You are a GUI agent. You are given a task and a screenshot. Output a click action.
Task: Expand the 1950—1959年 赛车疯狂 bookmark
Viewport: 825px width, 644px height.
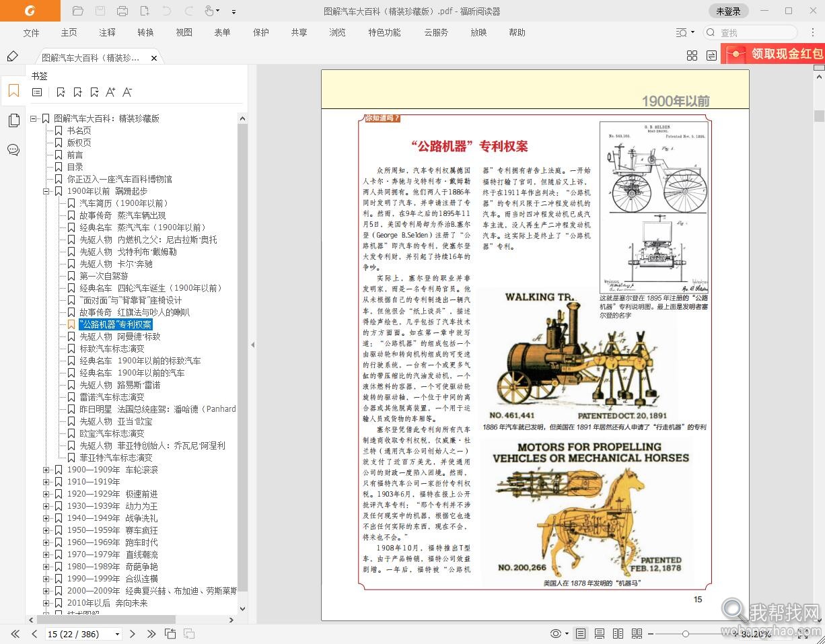tap(46, 530)
